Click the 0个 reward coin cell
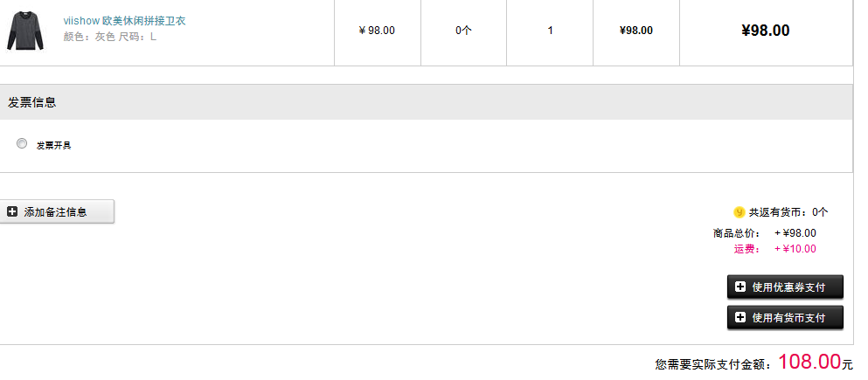The height and width of the screenshot is (380, 868). point(463,31)
